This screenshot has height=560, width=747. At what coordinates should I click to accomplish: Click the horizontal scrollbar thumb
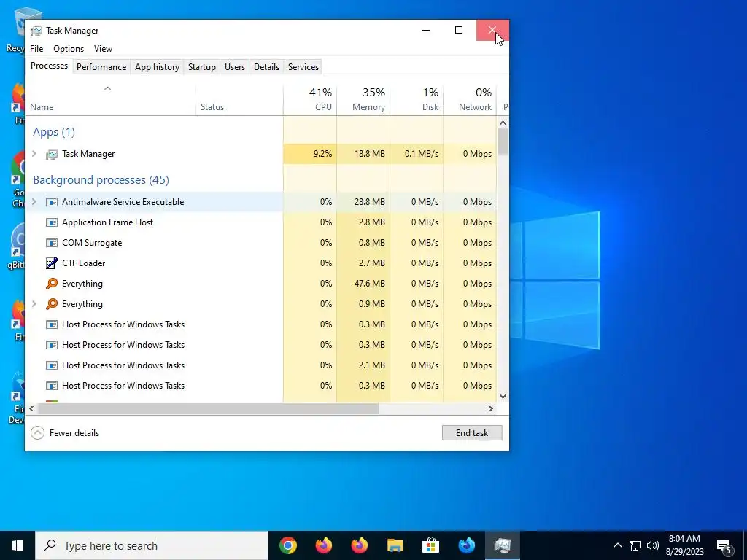(x=208, y=408)
